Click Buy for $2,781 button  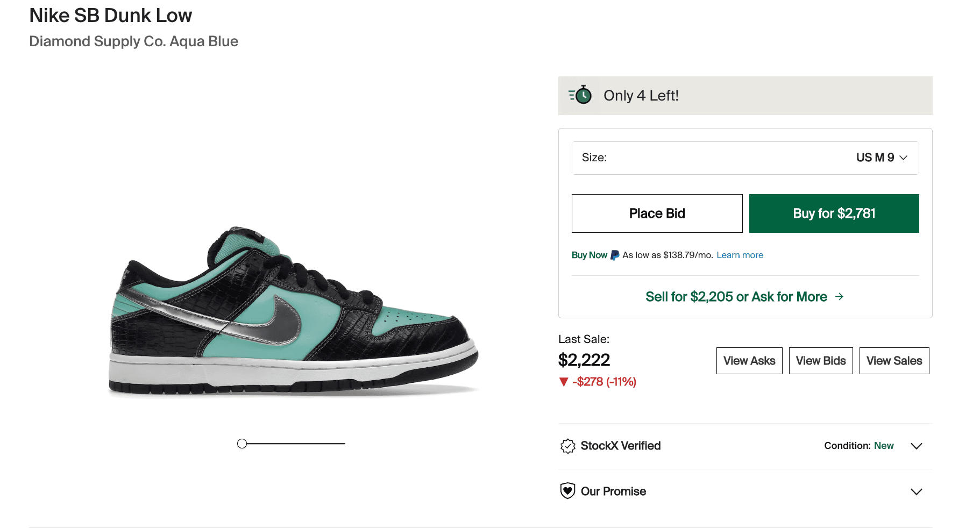coord(834,213)
